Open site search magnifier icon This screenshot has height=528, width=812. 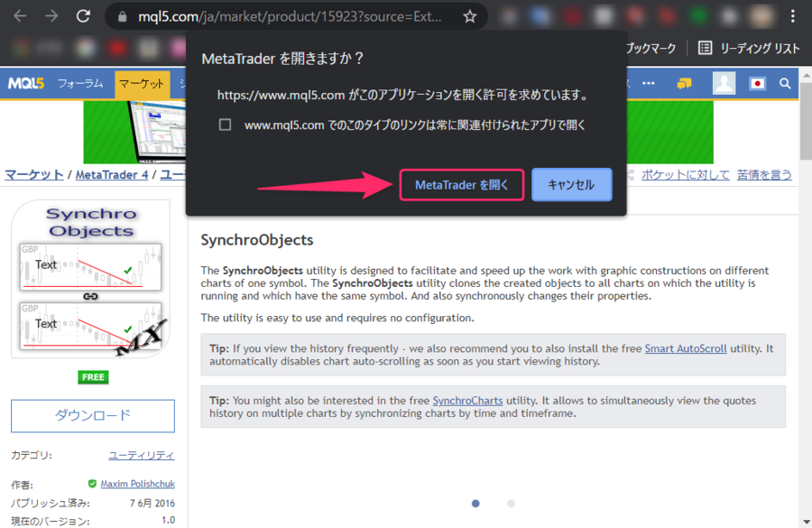[x=785, y=83]
